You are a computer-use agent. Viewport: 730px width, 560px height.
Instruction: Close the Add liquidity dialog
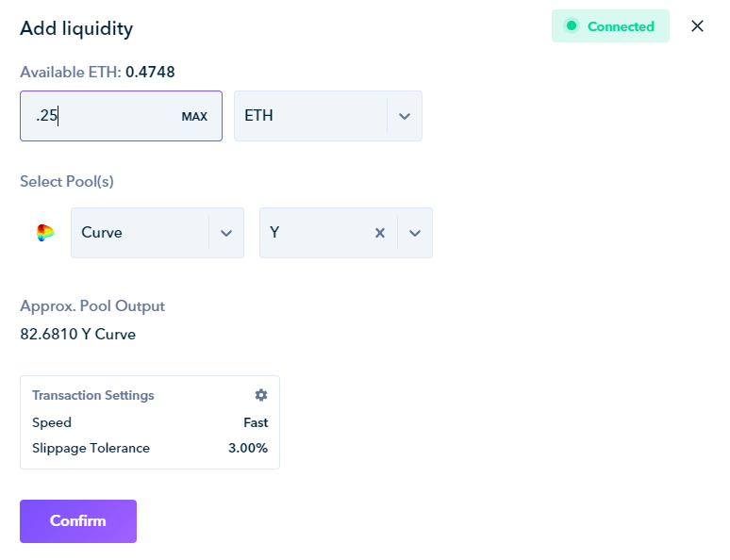(698, 26)
